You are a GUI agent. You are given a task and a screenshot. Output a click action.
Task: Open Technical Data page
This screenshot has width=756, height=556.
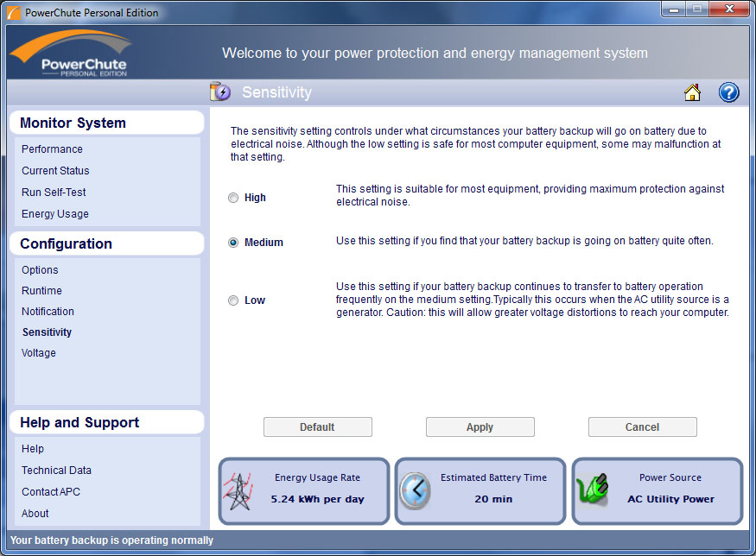(x=56, y=471)
